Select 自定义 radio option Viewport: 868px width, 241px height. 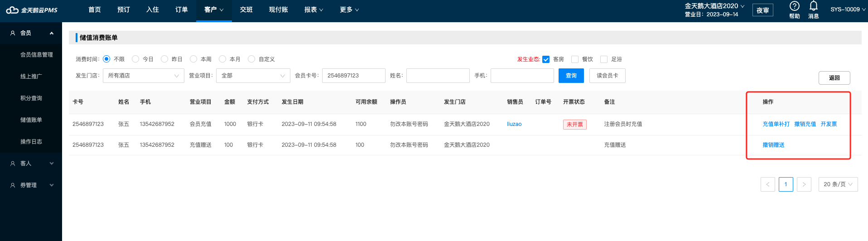pos(251,59)
